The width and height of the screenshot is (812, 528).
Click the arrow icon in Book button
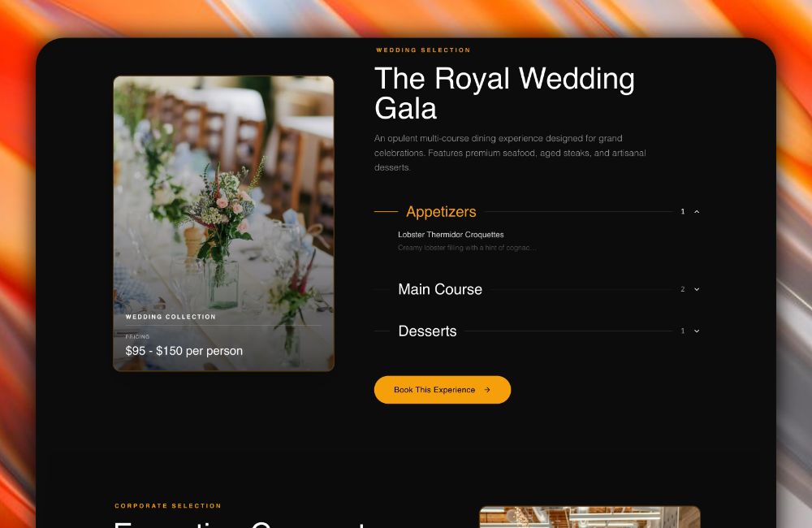486,390
